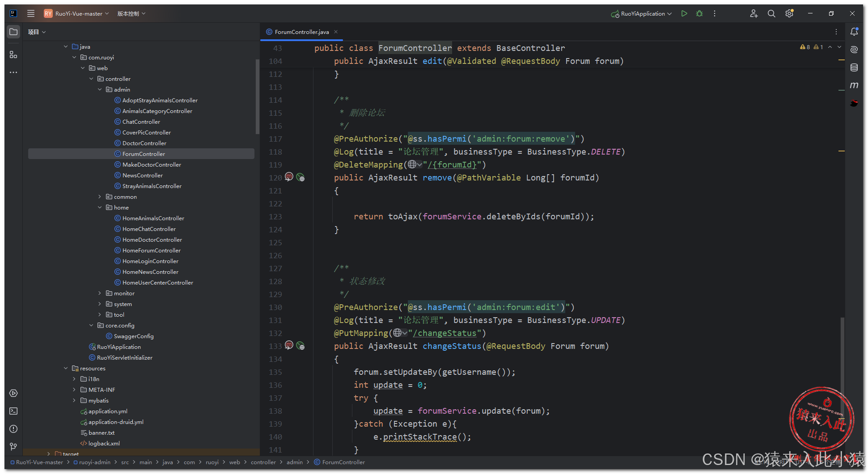Select RuoYiServletInitializer class

[121, 357]
